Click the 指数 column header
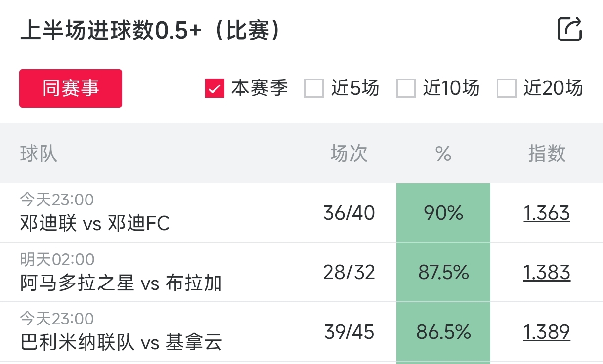 point(547,154)
